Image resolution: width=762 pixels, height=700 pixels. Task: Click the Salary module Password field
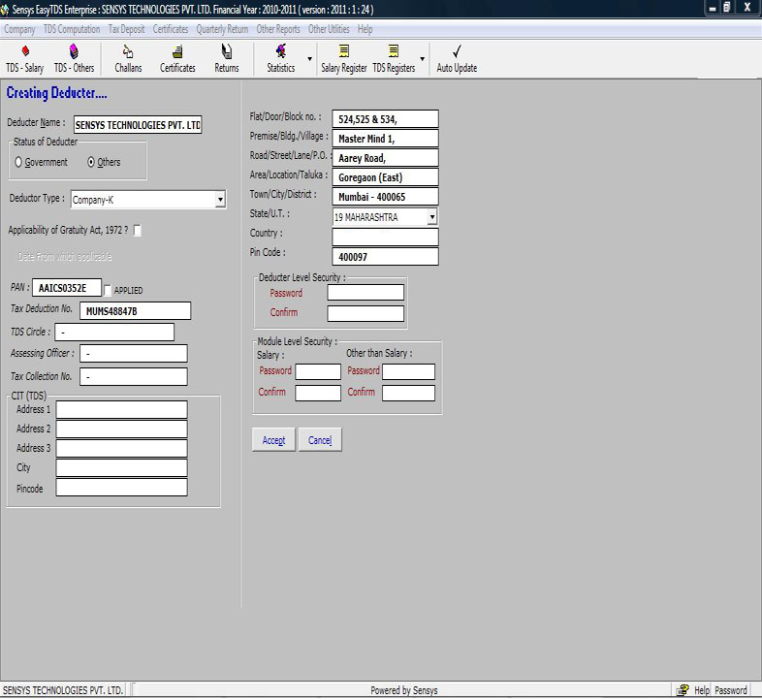pos(318,372)
